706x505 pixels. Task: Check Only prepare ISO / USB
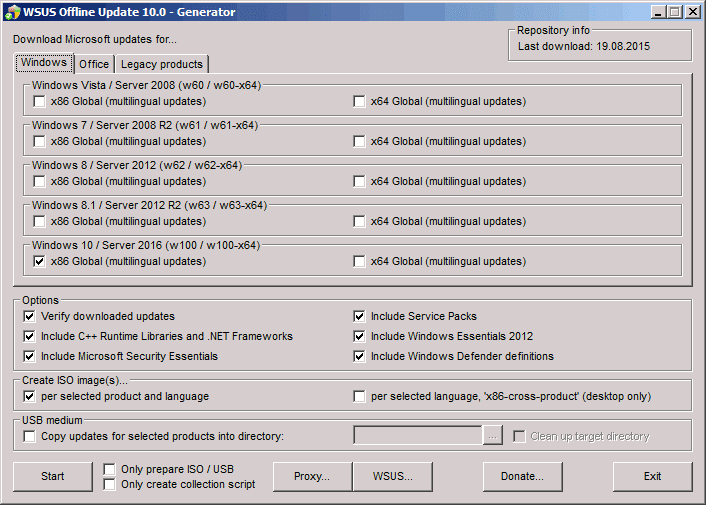(109, 469)
